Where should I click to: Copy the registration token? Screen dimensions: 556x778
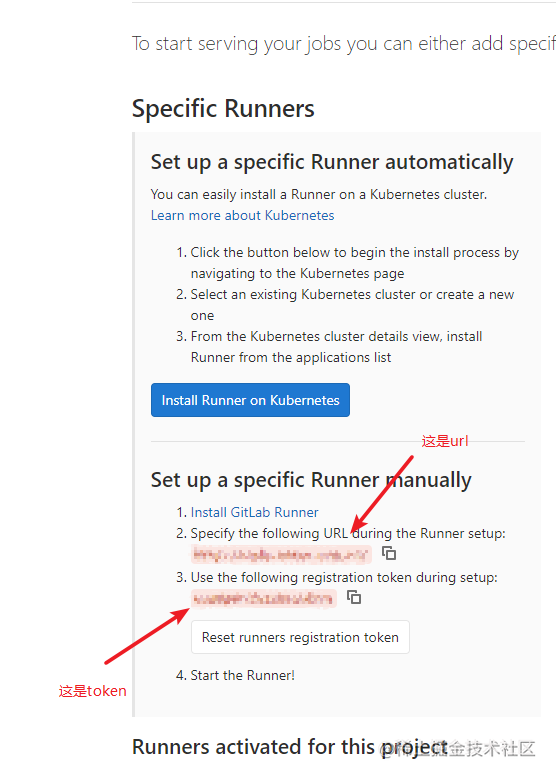point(354,597)
